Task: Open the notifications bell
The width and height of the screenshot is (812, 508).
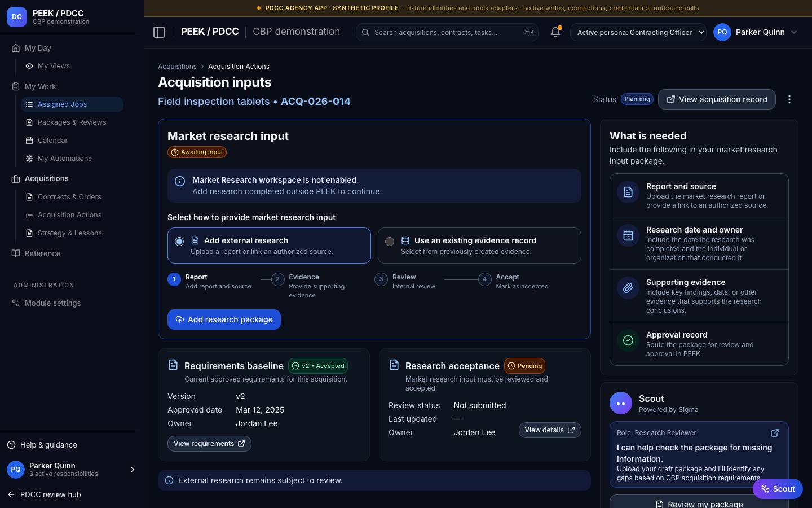Action: (555, 32)
